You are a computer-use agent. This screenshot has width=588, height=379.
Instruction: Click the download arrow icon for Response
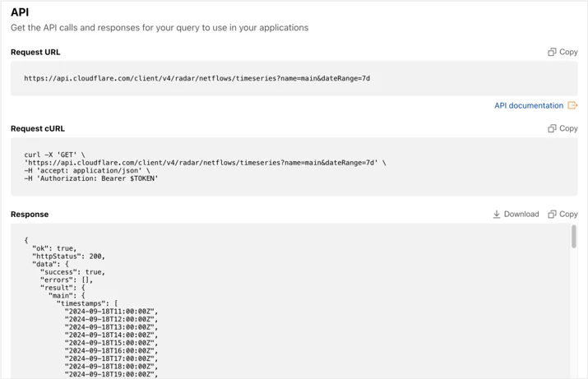coord(497,214)
